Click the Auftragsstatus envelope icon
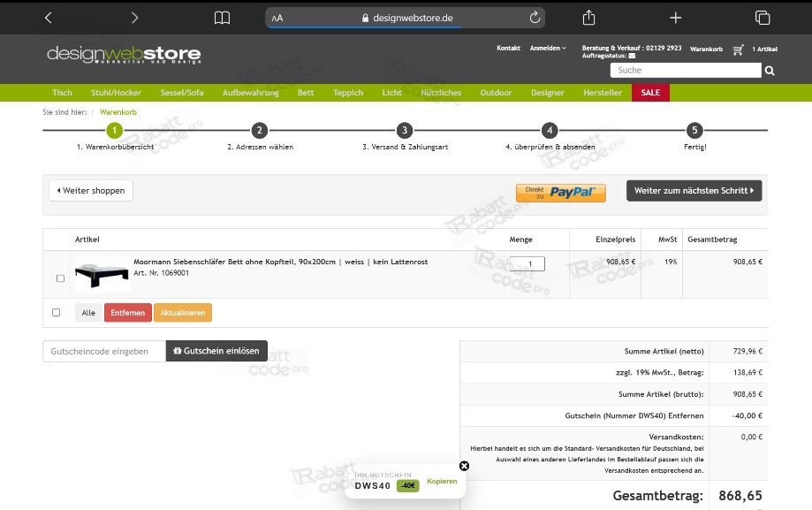The width and height of the screenshot is (812, 510). click(x=632, y=56)
